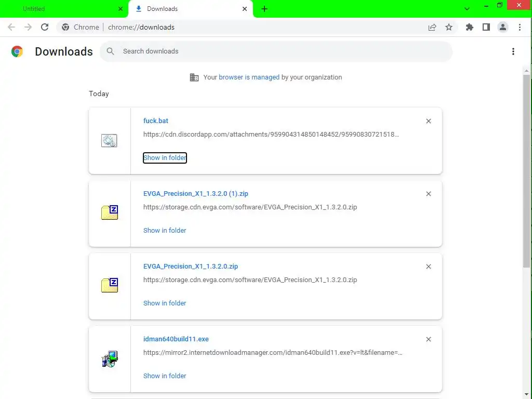
Task: Click the scrollbar down arrow
Action: tap(526, 395)
